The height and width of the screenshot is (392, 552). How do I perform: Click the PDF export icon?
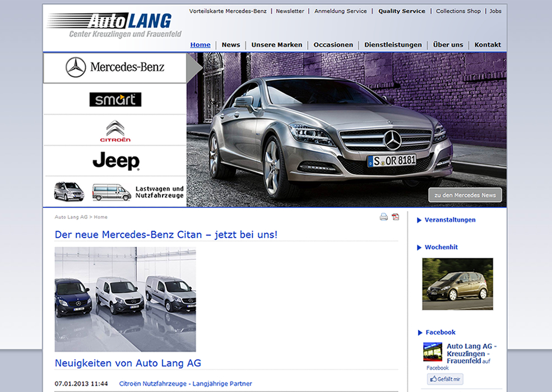tap(396, 217)
